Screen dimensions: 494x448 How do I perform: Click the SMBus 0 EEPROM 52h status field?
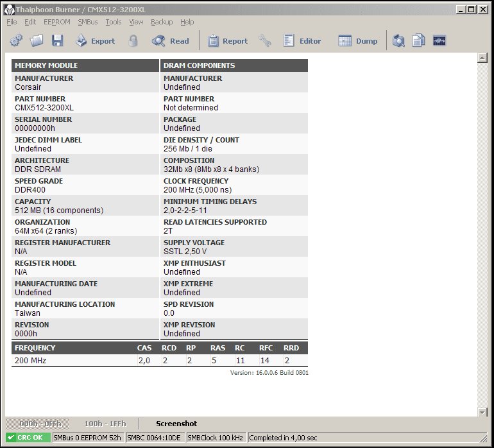(x=88, y=437)
